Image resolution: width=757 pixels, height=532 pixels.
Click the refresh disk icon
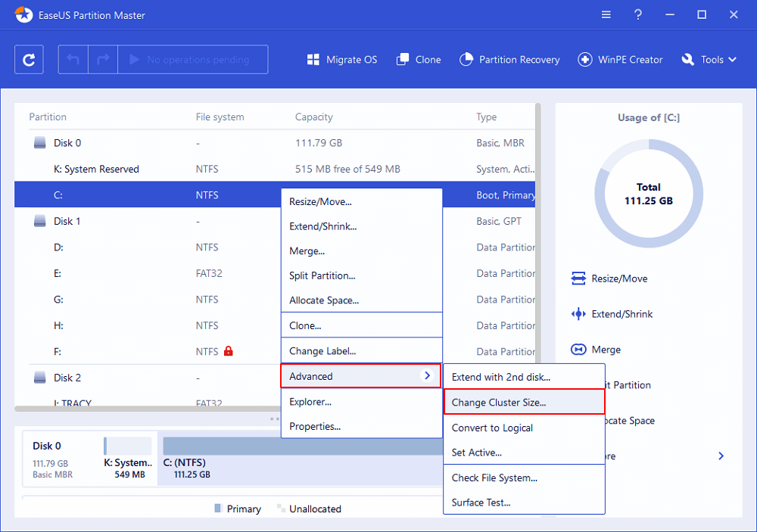click(29, 60)
